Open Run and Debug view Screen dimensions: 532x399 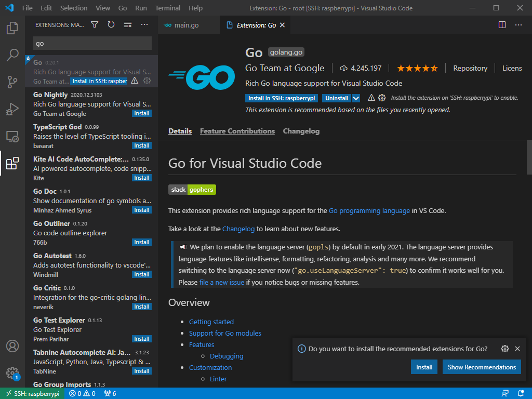12,109
